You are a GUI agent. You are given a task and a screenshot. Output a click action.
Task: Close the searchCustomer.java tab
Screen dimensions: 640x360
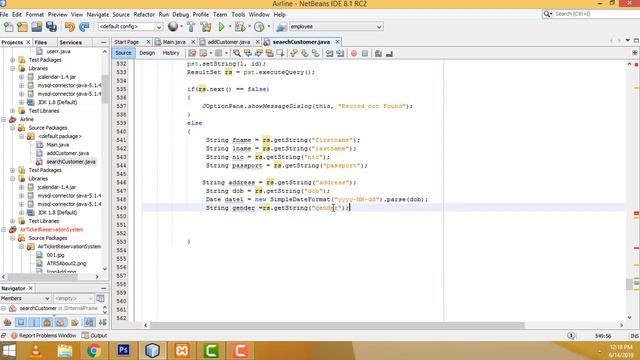point(338,42)
